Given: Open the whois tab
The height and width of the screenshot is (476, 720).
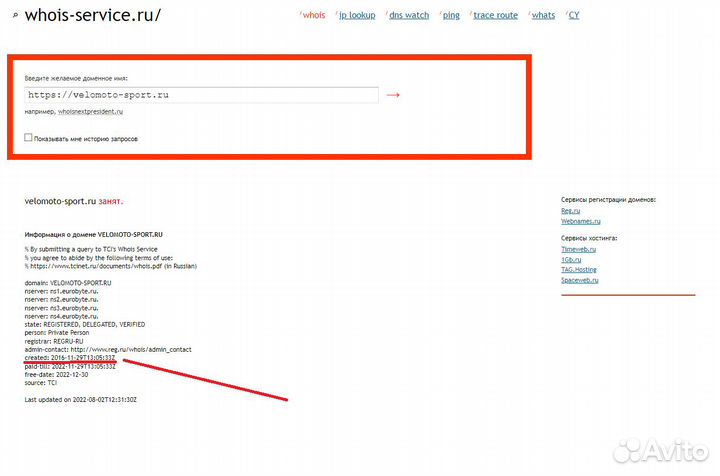Looking at the screenshot, I should click(x=313, y=16).
